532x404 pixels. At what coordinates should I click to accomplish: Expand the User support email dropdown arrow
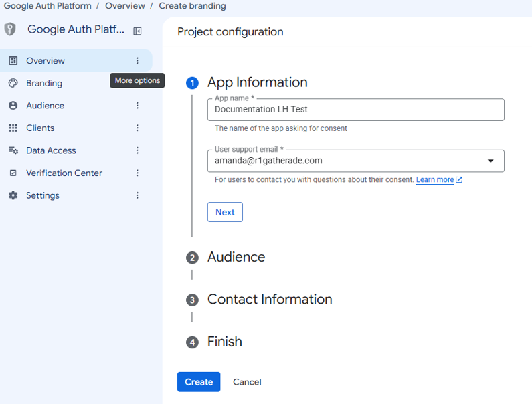coord(491,161)
